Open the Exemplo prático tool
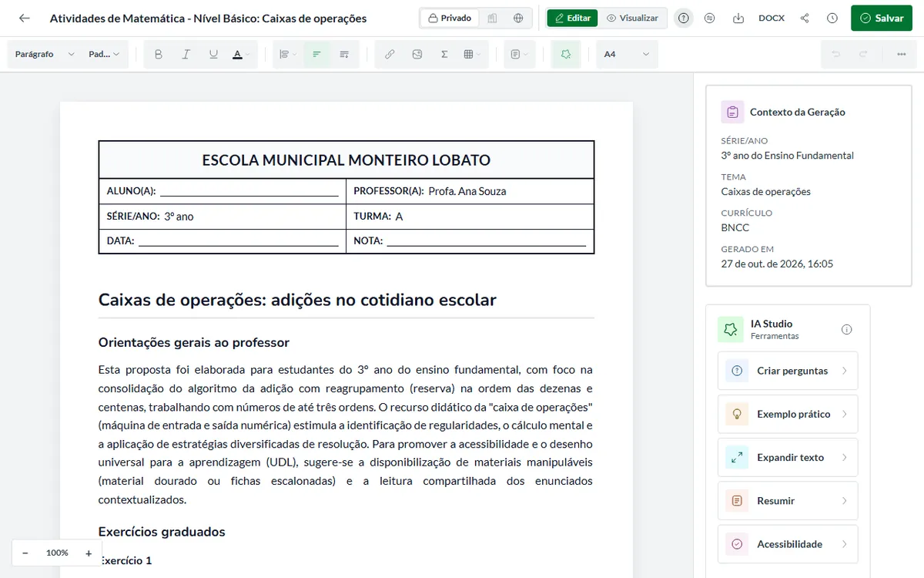This screenshot has height=578, width=924. (787, 414)
